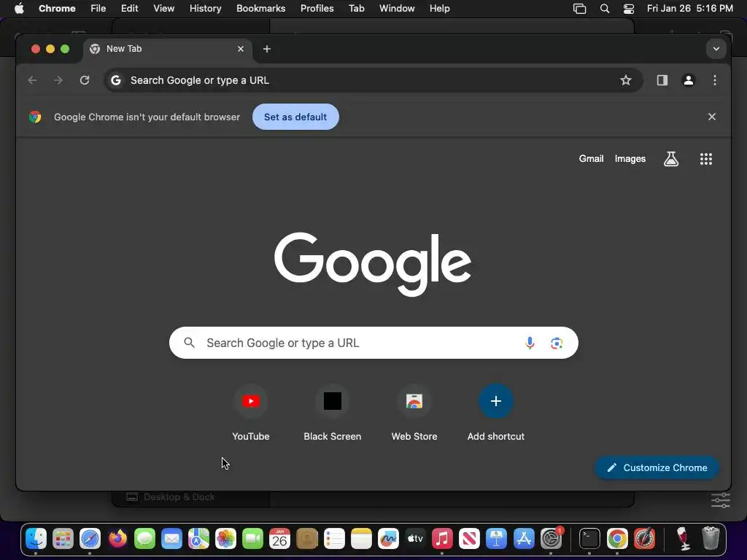Open System Settings from the Dock

point(551,539)
